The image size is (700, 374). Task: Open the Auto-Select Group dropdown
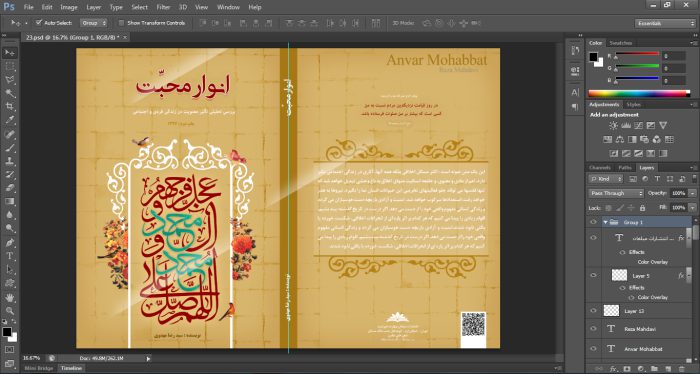coord(94,23)
